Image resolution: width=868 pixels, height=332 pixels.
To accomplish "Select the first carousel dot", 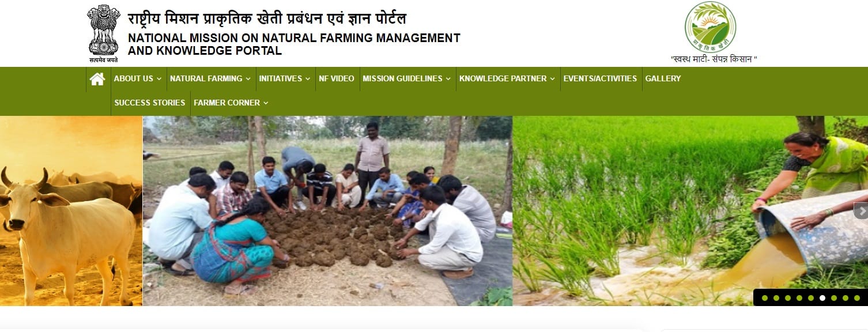I will click(765, 298).
